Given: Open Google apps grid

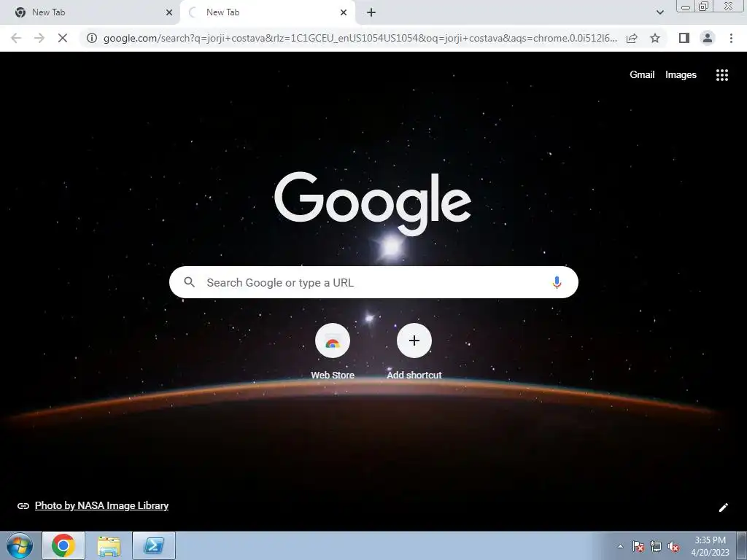Looking at the screenshot, I should [x=721, y=75].
